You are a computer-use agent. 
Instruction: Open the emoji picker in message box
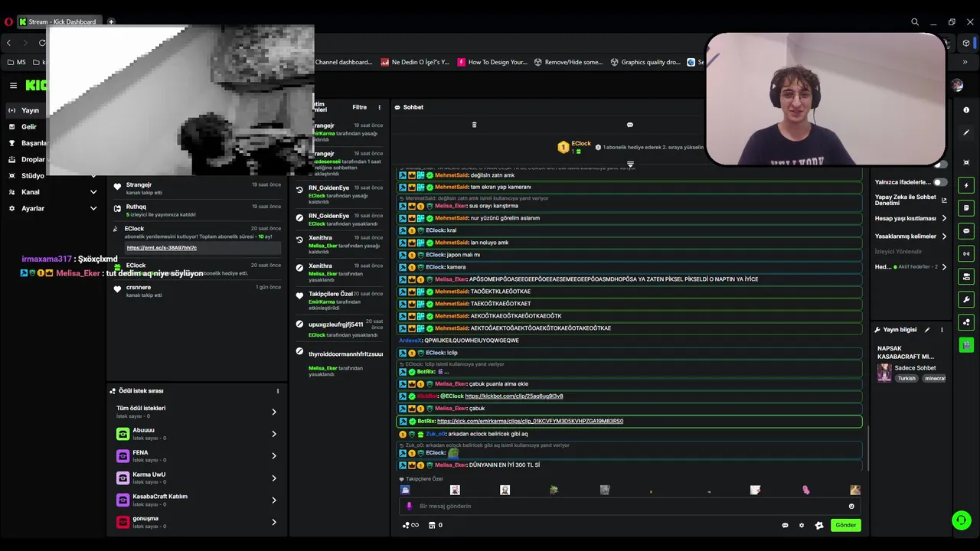coord(851,506)
